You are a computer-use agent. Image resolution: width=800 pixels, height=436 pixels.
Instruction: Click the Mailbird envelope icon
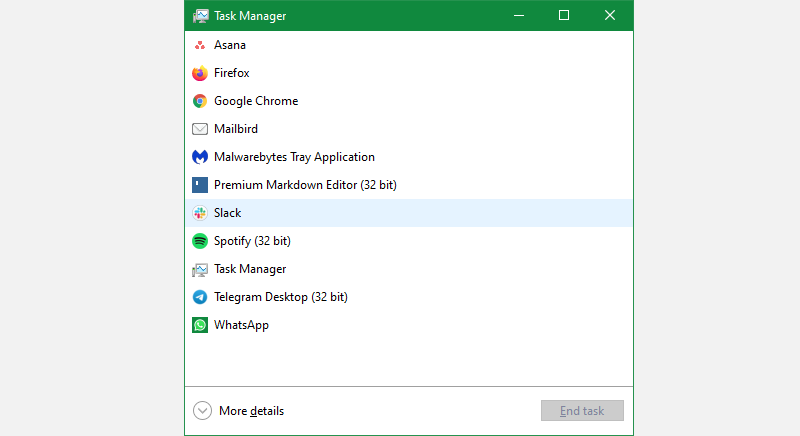[x=200, y=129]
